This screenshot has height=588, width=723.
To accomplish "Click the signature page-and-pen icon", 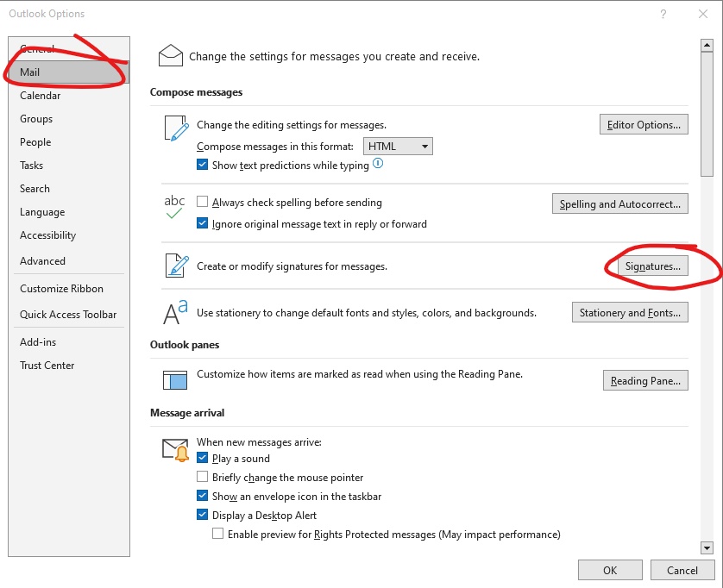I will tap(177, 266).
